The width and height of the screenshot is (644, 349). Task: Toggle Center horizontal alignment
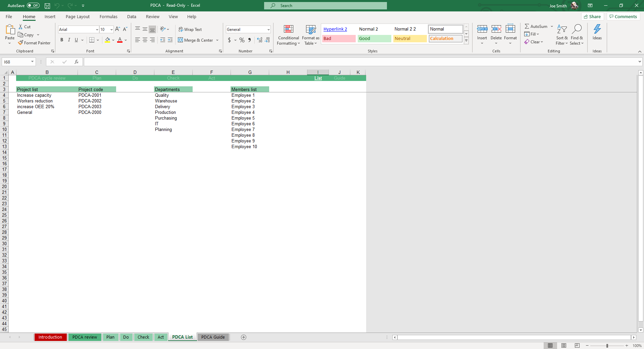(145, 40)
